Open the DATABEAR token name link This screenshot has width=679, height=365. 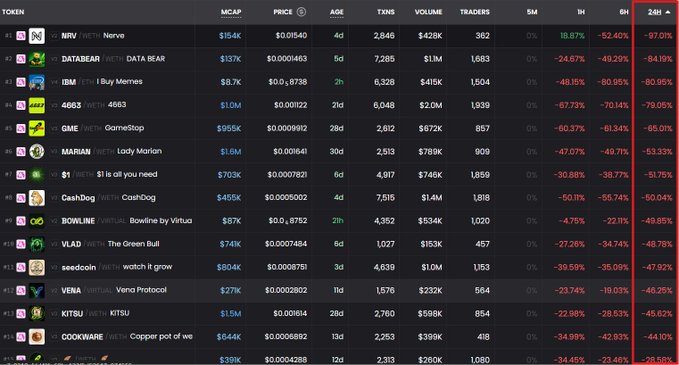pos(81,59)
